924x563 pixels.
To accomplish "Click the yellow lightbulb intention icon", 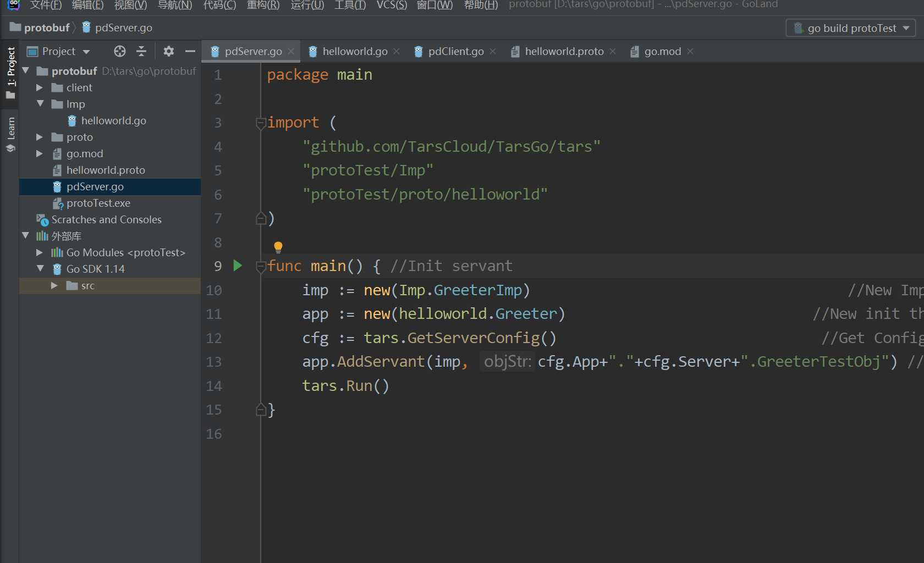I will (278, 247).
